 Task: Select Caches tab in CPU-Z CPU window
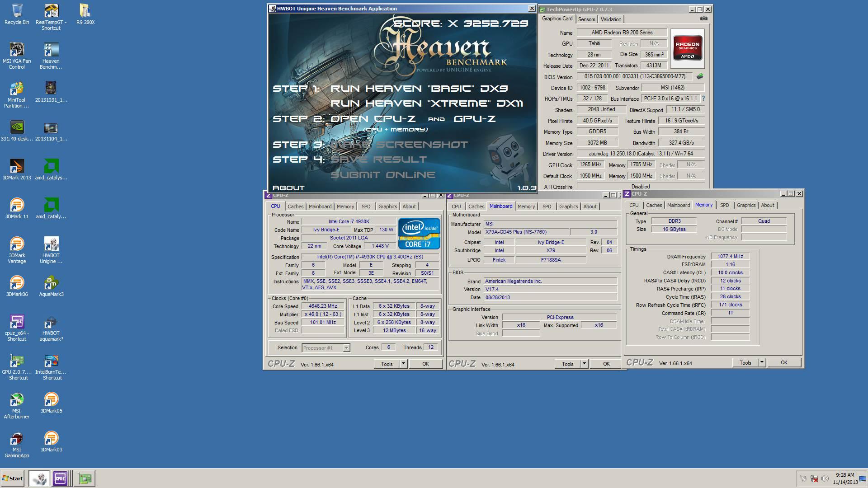coord(295,206)
